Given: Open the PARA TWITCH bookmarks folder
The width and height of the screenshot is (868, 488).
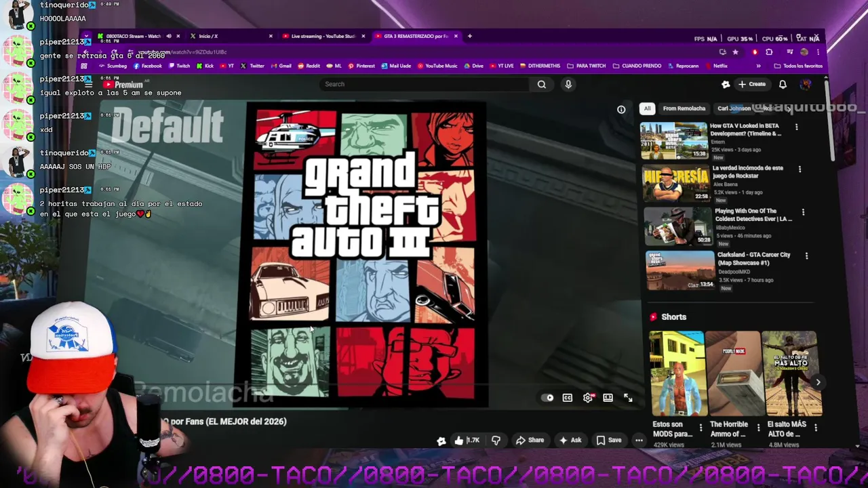Looking at the screenshot, I should coord(587,66).
